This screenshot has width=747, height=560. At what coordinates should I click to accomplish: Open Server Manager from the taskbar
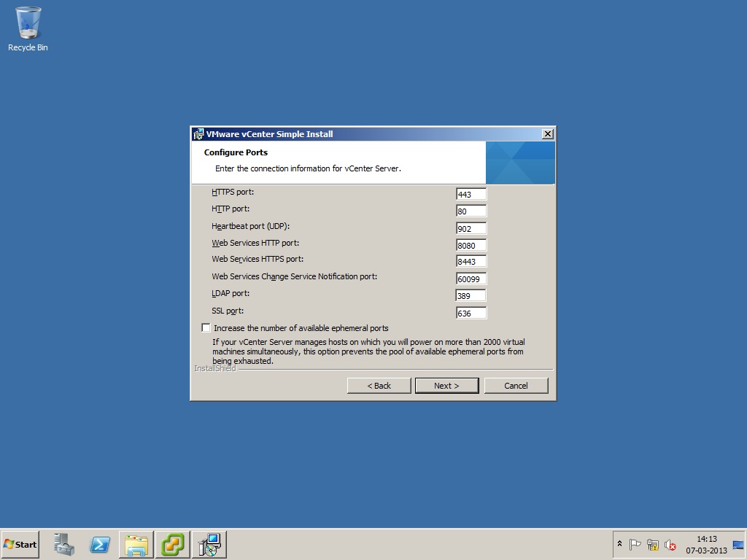pos(64,544)
